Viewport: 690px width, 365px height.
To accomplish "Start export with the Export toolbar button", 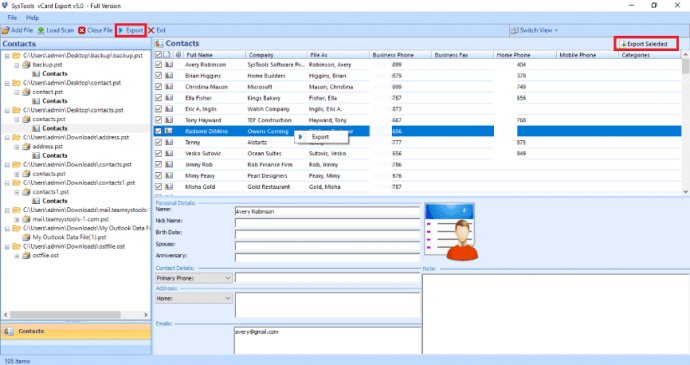I will pyautogui.click(x=131, y=30).
